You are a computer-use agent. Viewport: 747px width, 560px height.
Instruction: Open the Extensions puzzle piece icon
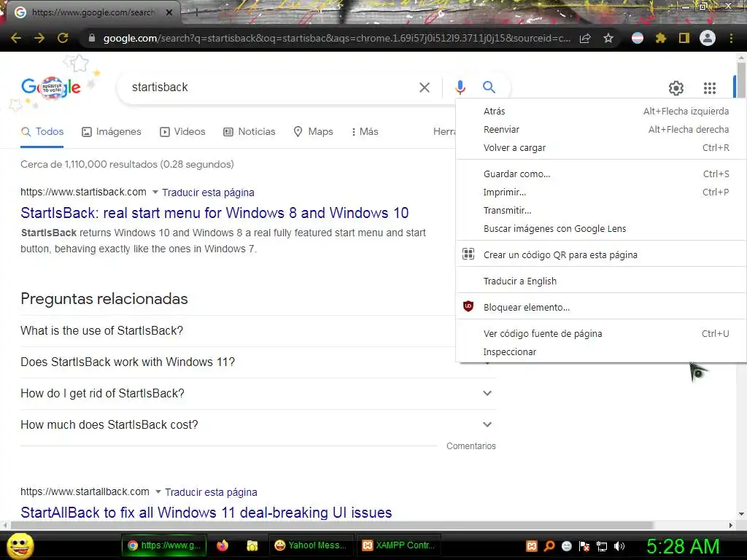661,38
